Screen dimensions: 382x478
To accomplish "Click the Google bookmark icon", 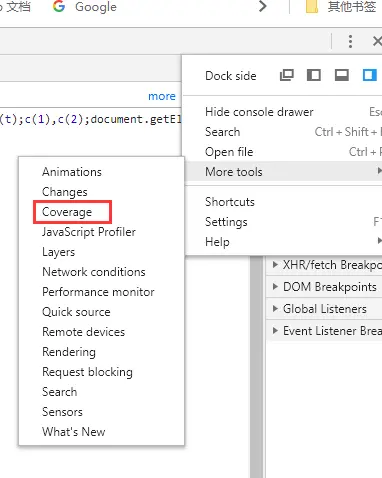I will point(59,6).
